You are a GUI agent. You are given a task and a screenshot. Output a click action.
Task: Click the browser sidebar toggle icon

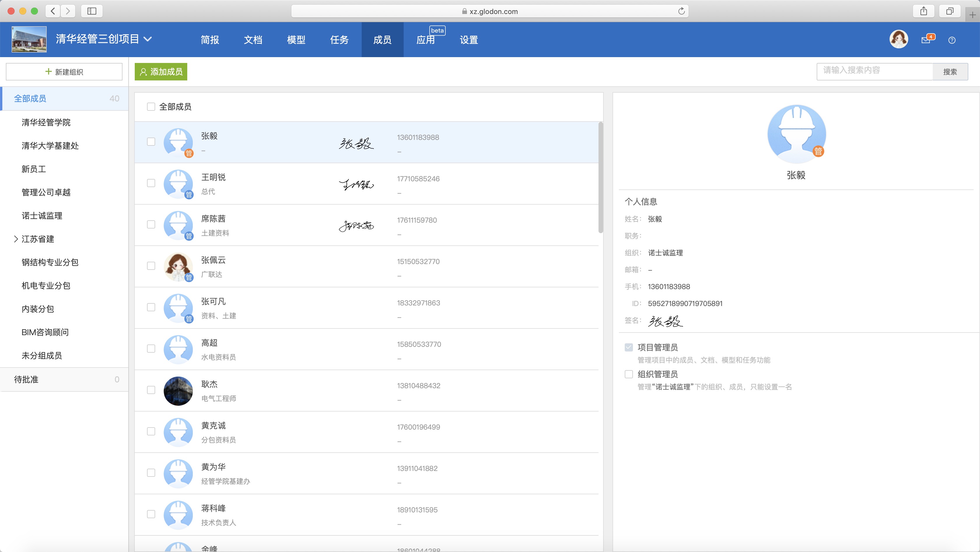(91, 11)
